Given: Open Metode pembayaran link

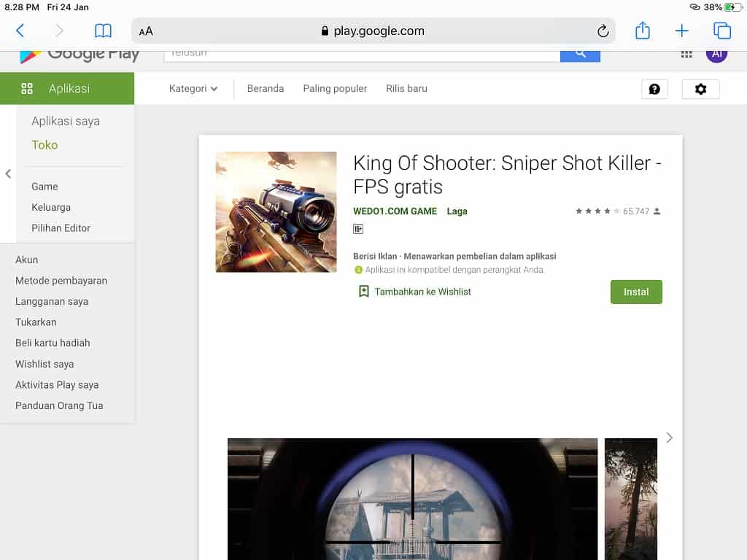Looking at the screenshot, I should [61, 281].
